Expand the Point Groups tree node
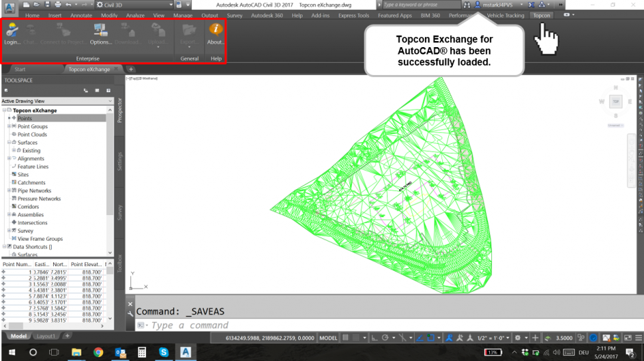This screenshot has width=644, height=361. (9, 127)
